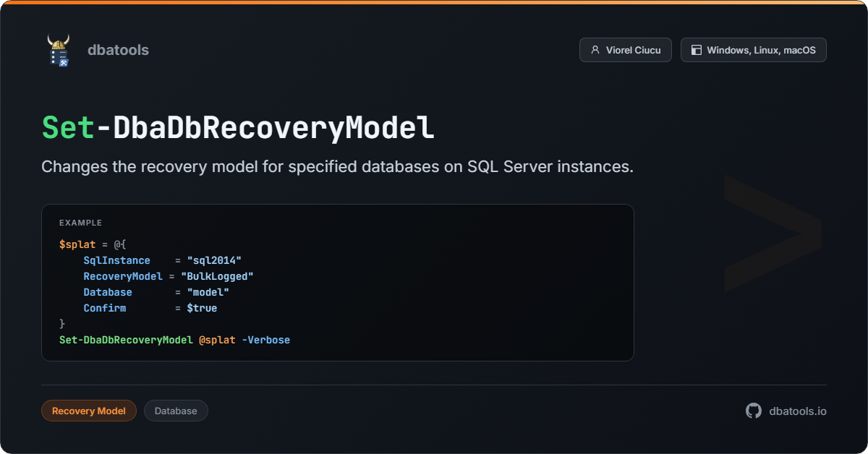Image resolution: width=868 pixels, height=454 pixels.
Task: Click the recovery model description sentence
Action: coord(337,167)
